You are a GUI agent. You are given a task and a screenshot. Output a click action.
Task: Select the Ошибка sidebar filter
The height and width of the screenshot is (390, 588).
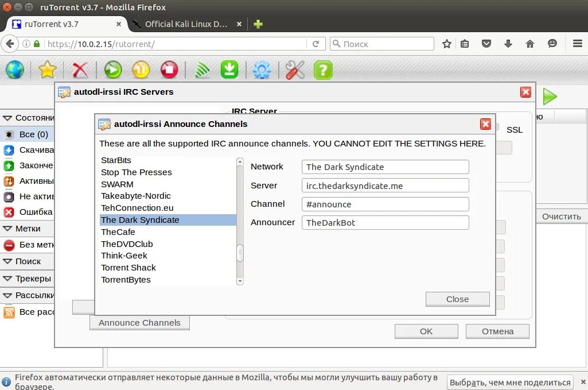point(27,212)
